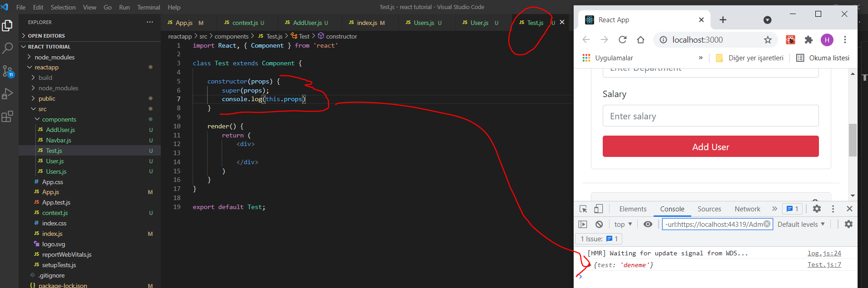The height and width of the screenshot is (288, 868).
Task: Clear console with the clear icon
Action: pyautogui.click(x=599, y=225)
